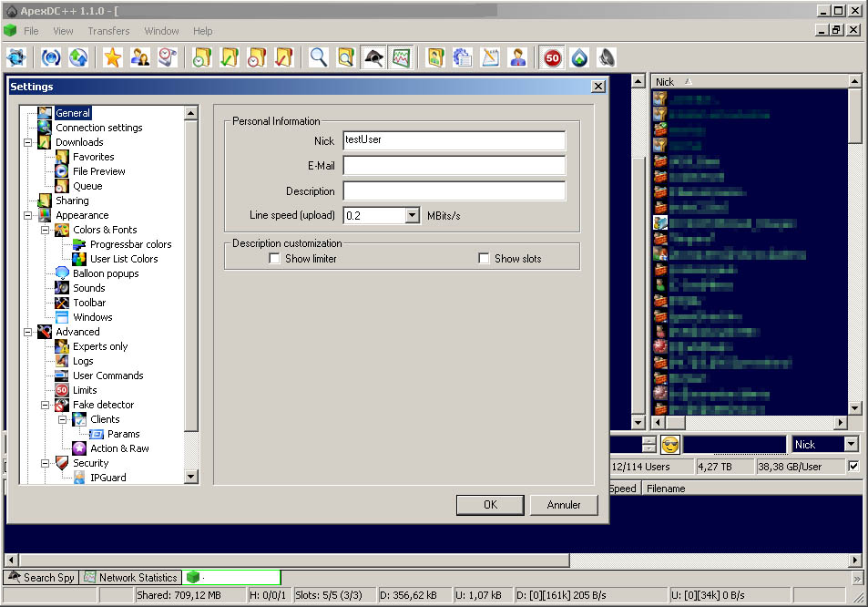Click the Nick text field containing testUser
The image size is (868, 607).
(x=454, y=140)
